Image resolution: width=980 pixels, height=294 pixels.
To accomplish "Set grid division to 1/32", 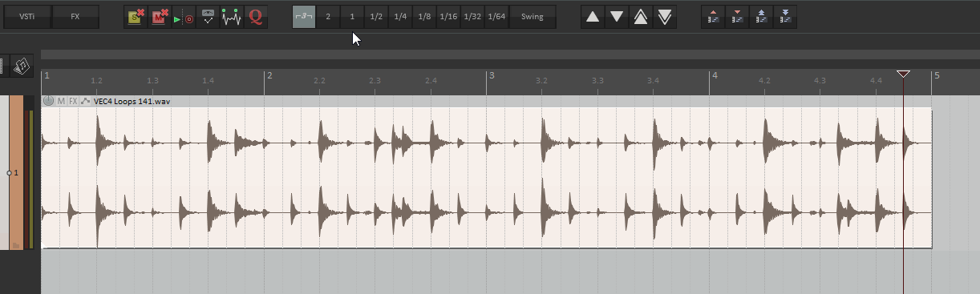I will (x=472, y=17).
